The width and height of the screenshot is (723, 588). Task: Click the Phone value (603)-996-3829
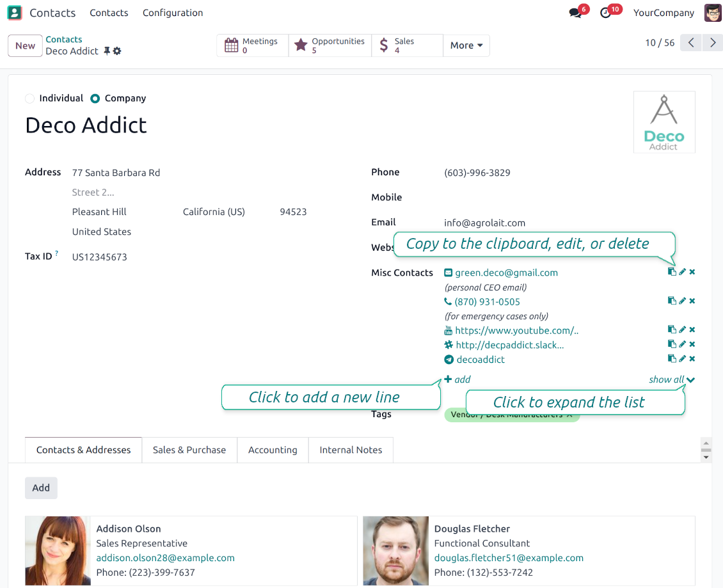(477, 173)
